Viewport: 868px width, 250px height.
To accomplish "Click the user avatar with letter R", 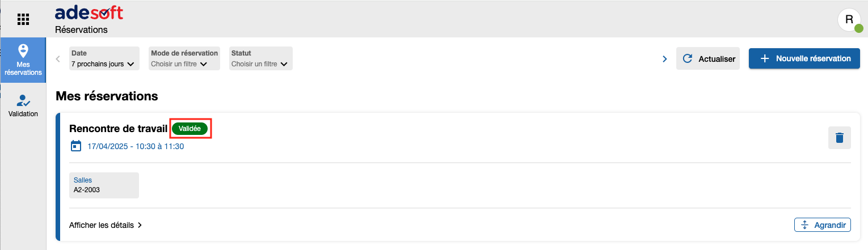I will (849, 20).
